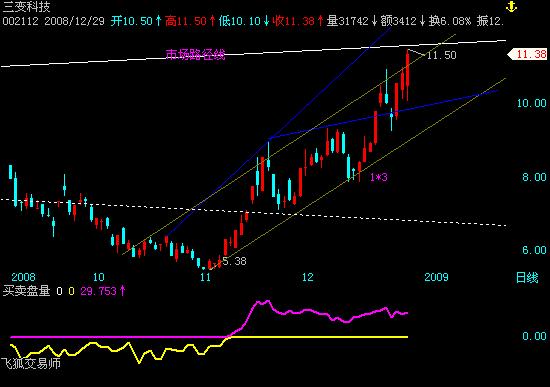Click the 10.00 price axis label
The image size is (550, 387).
pos(532,103)
